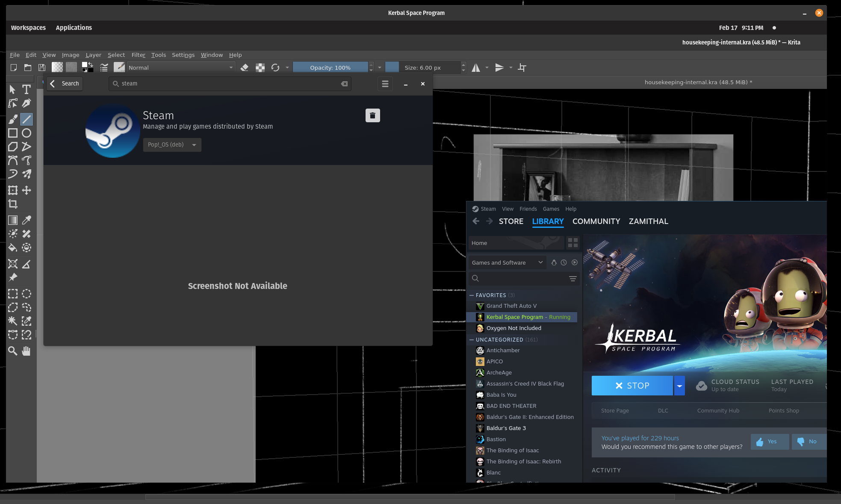Adjust the Opacity 100% slider in Krita
Image resolution: width=841 pixels, height=504 pixels.
pyautogui.click(x=330, y=68)
